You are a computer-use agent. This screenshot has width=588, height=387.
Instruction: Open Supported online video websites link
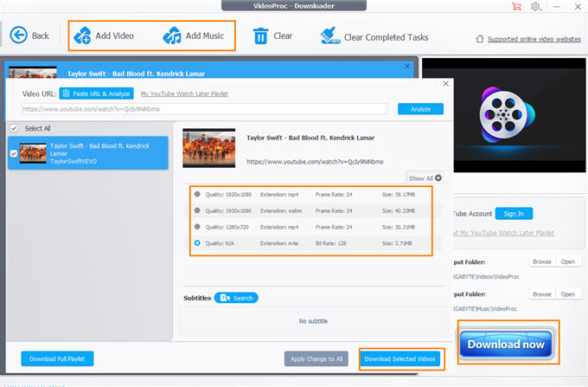(x=534, y=39)
